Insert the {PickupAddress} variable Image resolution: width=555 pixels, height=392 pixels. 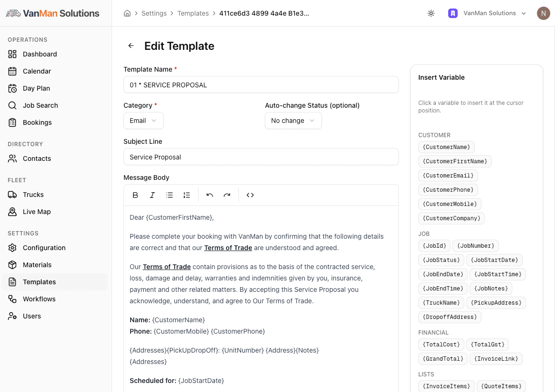[x=496, y=303]
